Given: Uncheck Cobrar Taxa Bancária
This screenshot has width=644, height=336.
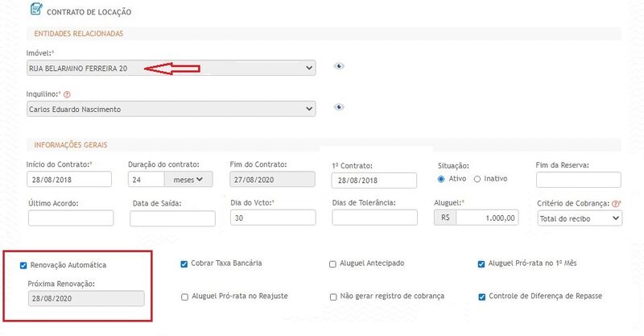Looking at the screenshot, I should (185, 263).
